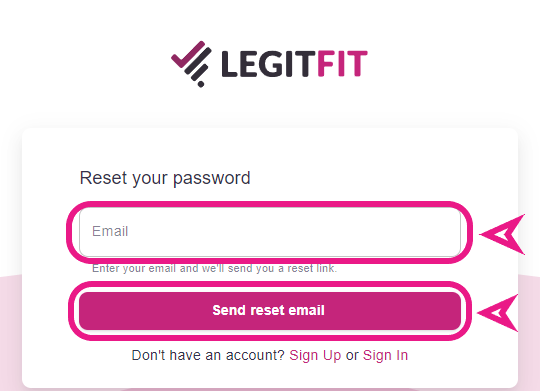Click the pink outline around the Email field
This screenshot has width=540, height=391.
(x=269, y=204)
